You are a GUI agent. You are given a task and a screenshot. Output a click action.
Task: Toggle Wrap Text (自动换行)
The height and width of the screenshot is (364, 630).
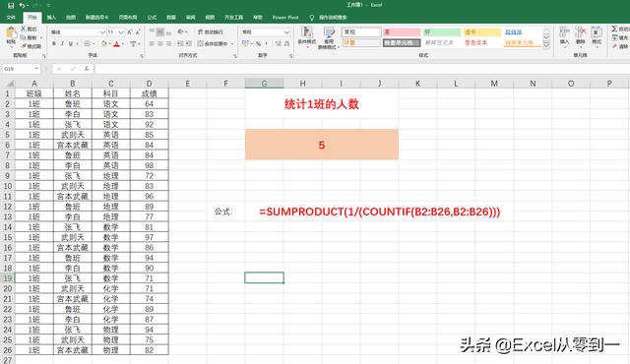(x=211, y=31)
